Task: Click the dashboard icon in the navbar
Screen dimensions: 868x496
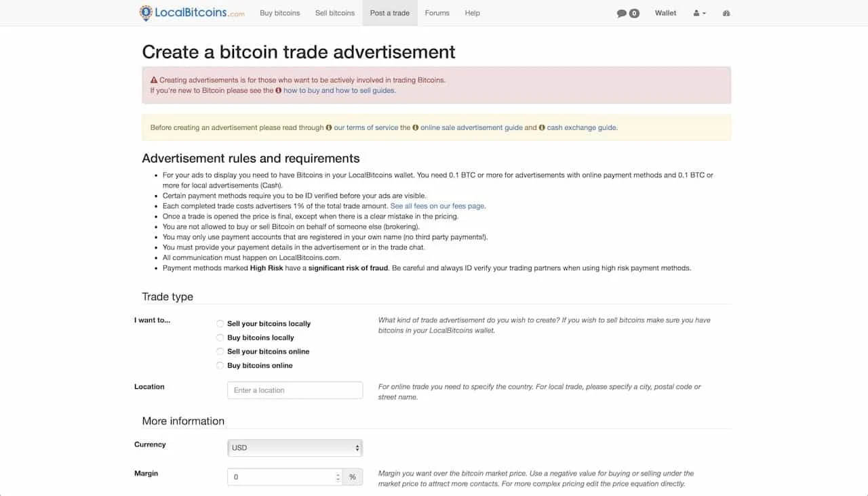Action: coord(726,13)
